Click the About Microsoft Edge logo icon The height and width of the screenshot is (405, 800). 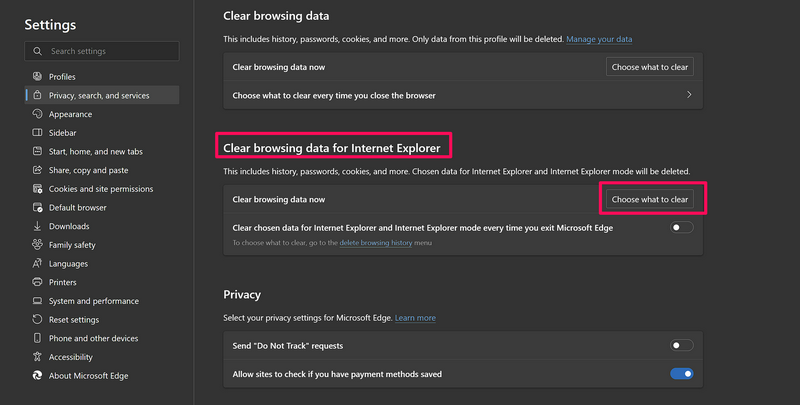click(x=37, y=376)
